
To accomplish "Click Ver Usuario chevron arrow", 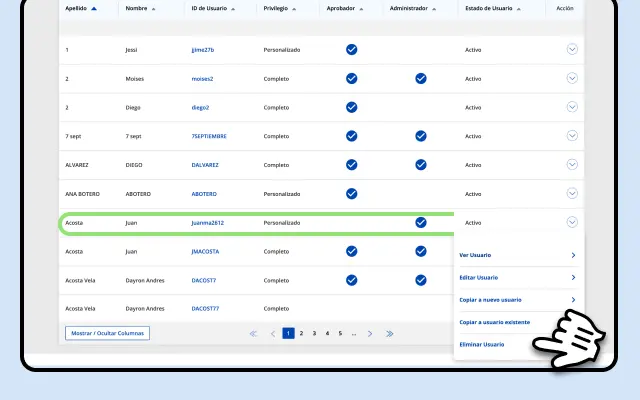I will pos(573,255).
